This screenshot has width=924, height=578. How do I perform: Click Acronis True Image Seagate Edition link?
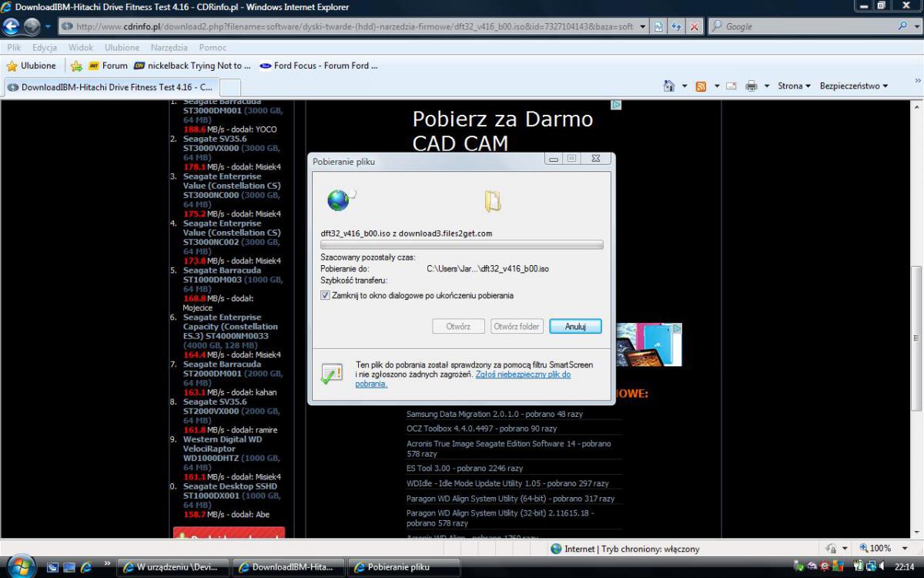tap(508, 449)
